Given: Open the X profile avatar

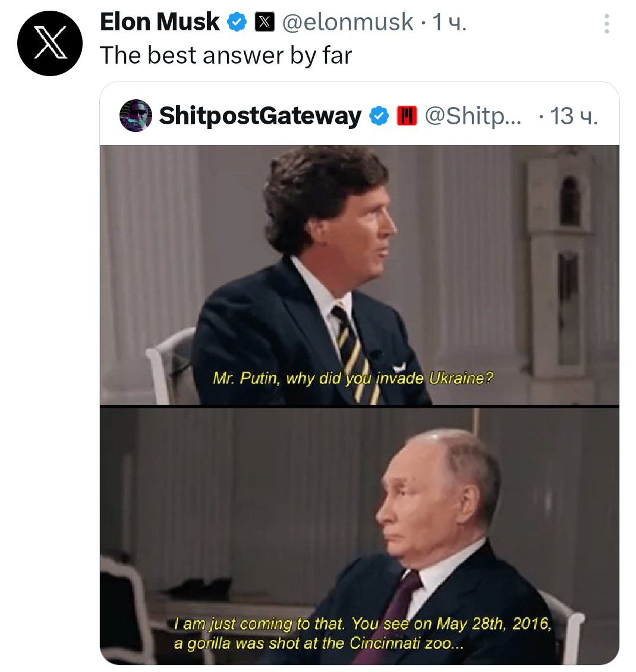Looking at the screenshot, I should point(50,43).
